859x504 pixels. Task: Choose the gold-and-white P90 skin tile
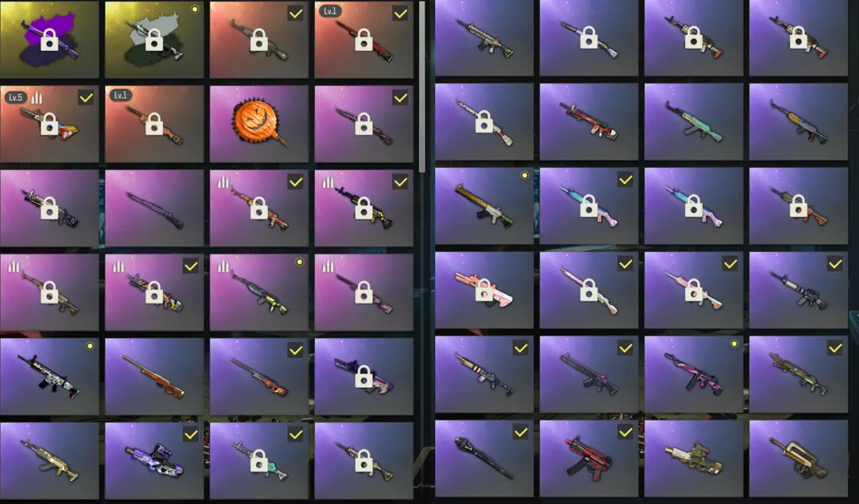(x=694, y=459)
